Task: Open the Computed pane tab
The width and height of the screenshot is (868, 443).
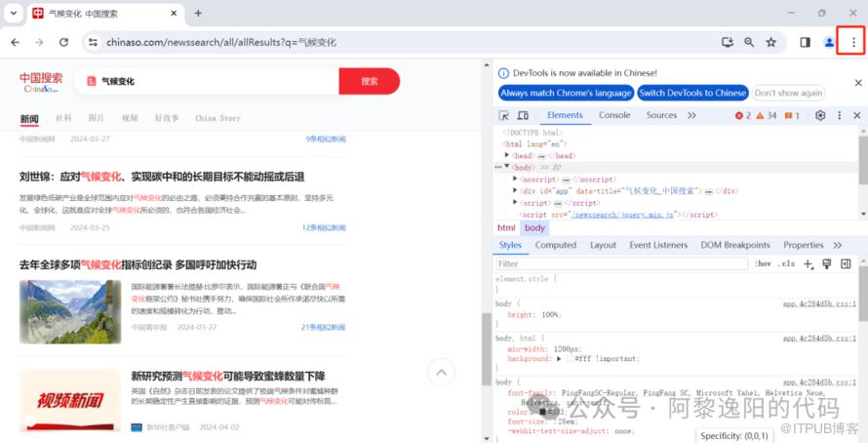Action: (x=556, y=245)
